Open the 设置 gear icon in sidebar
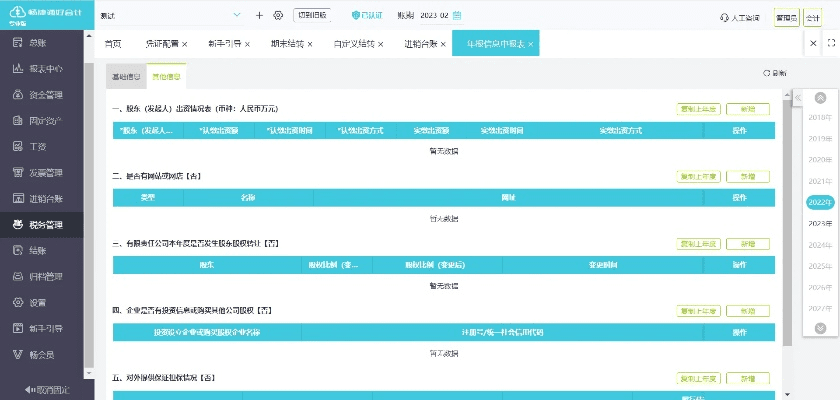840x400 pixels. (18, 303)
